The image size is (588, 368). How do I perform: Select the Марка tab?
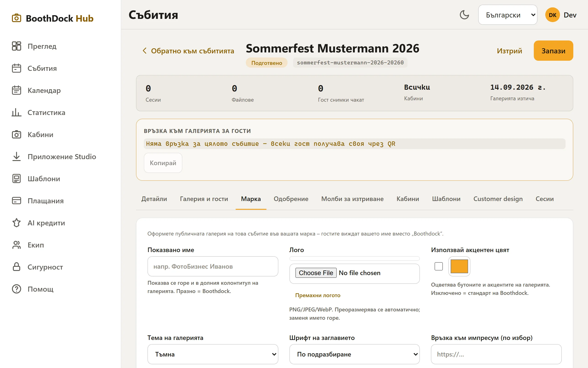(251, 199)
